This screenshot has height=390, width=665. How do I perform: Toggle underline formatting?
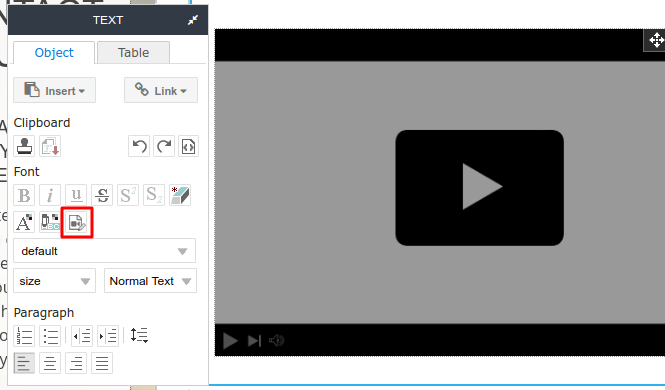[76, 195]
